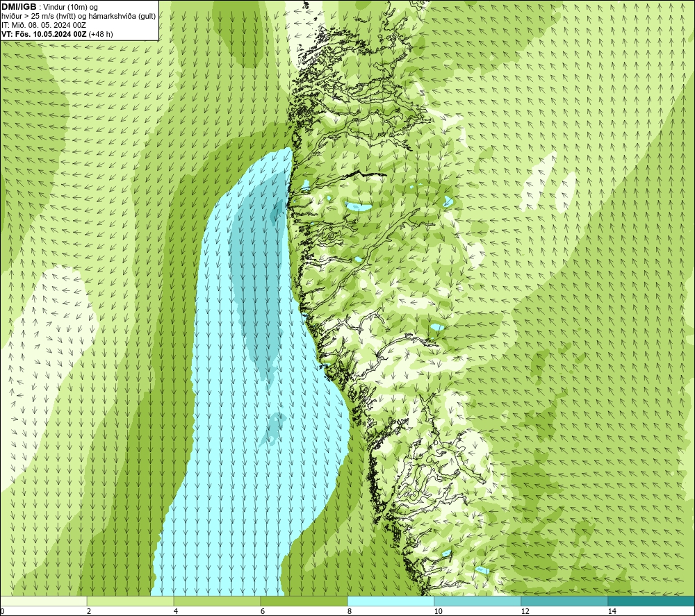
Task: Click the legend label '4'
Action: 176,611
